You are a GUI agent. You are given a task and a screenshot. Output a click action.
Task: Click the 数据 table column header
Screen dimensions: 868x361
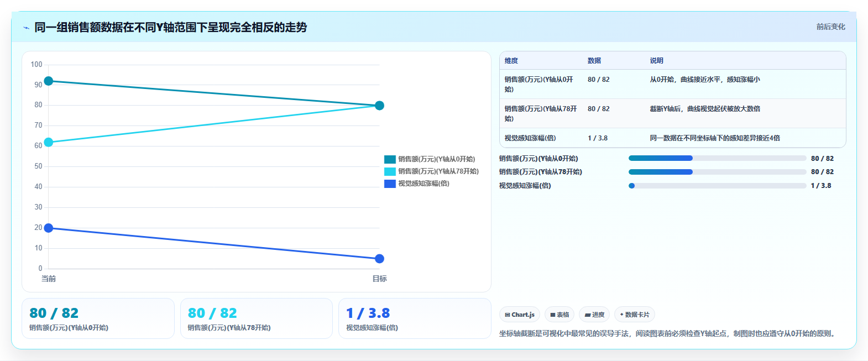tap(594, 61)
